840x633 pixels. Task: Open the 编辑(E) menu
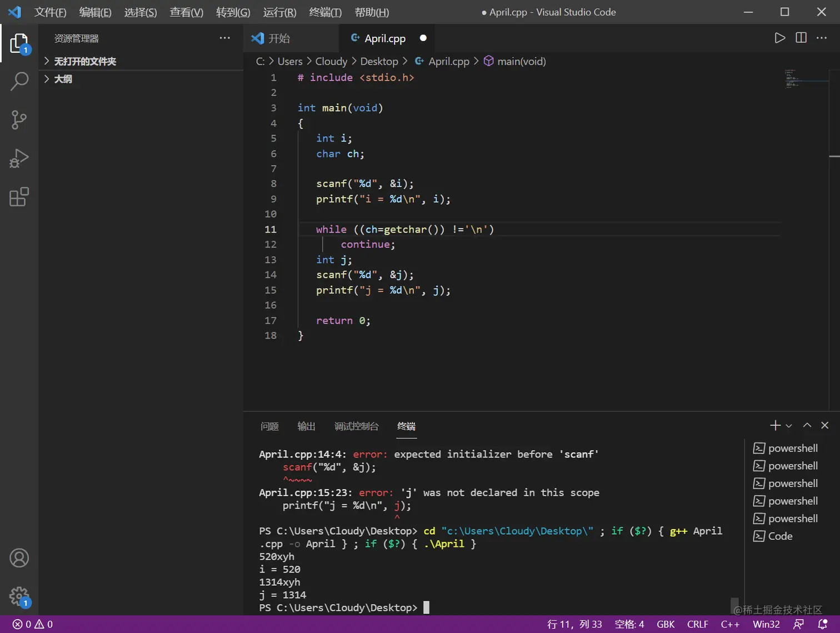click(95, 12)
